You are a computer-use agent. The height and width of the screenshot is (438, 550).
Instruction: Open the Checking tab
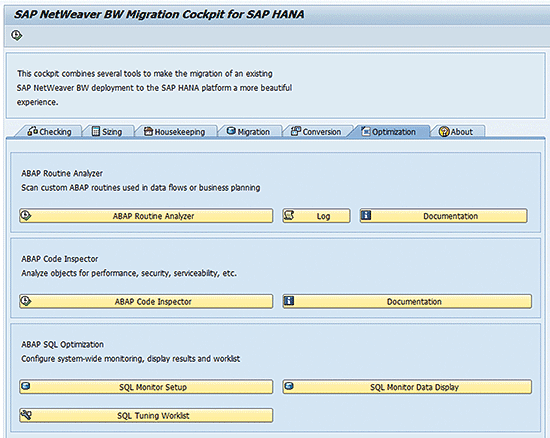click(x=49, y=132)
